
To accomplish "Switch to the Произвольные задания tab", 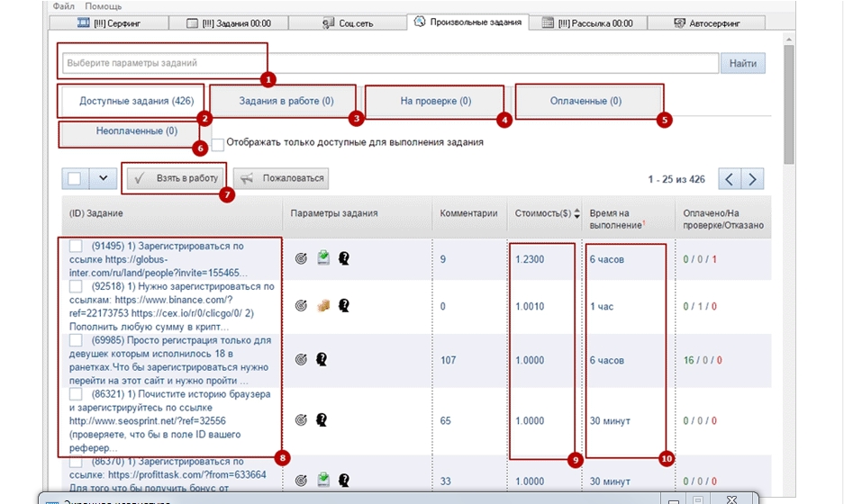I will (x=467, y=22).
